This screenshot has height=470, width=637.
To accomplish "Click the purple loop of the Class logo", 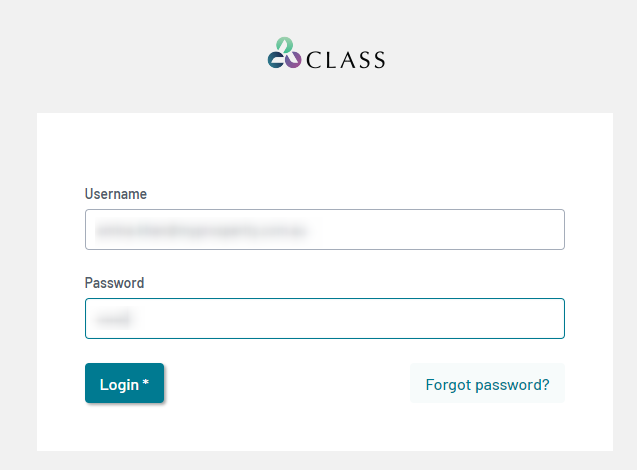I will [293, 60].
